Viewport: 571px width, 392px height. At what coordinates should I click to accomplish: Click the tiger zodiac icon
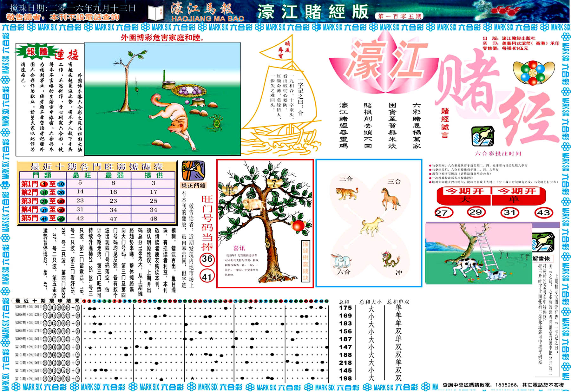coord(347,193)
